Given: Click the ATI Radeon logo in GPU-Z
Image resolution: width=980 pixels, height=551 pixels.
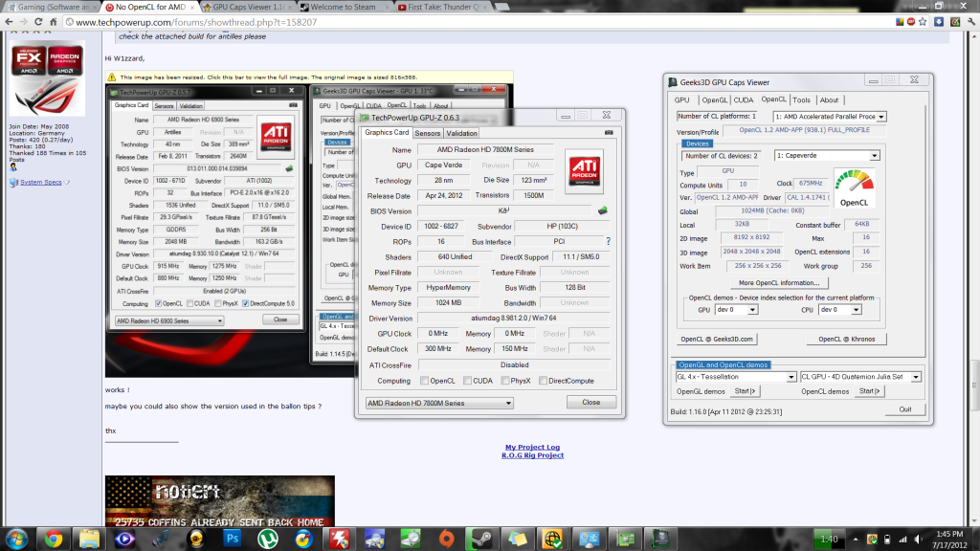Looking at the screenshot, I should pos(586,171).
